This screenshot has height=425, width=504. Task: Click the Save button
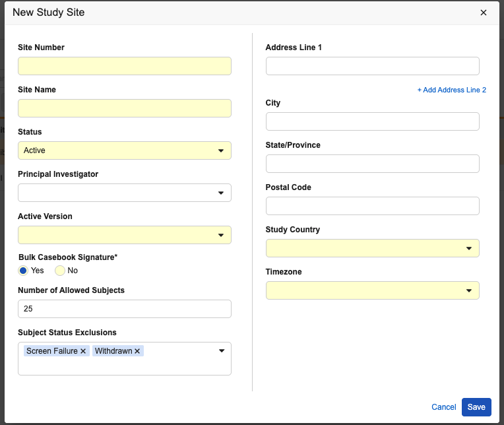(476, 407)
